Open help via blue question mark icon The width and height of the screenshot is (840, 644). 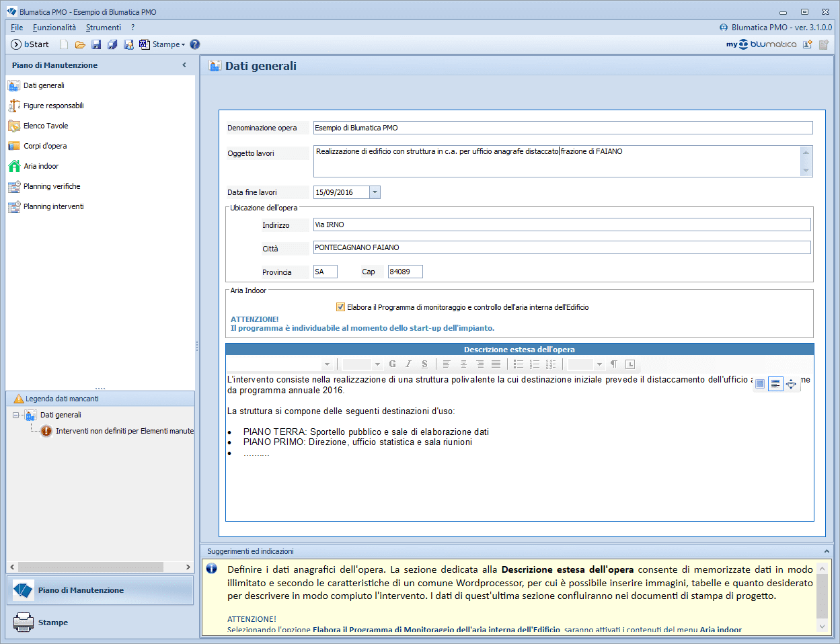coord(195,44)
